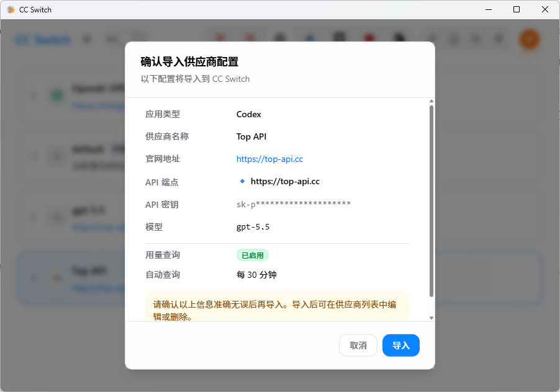The width and height of the screenshot is (560, 392).
Task: Click the model value gpt-5.5
Action: pyautogui.click(x=253, y=227)
